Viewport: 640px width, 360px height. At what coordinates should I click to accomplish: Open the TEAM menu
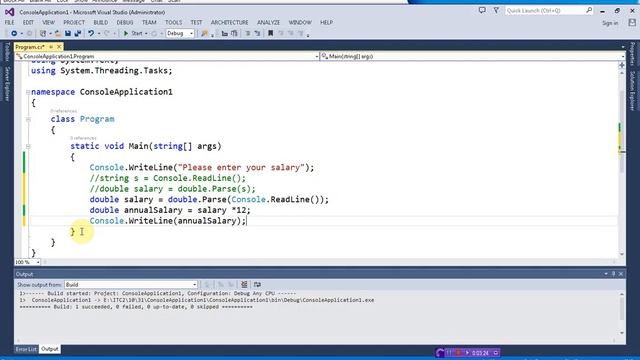pos(149,22)
